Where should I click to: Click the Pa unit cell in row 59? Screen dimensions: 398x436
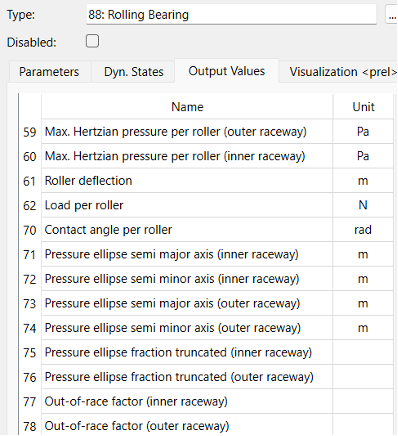pos(363,132)
